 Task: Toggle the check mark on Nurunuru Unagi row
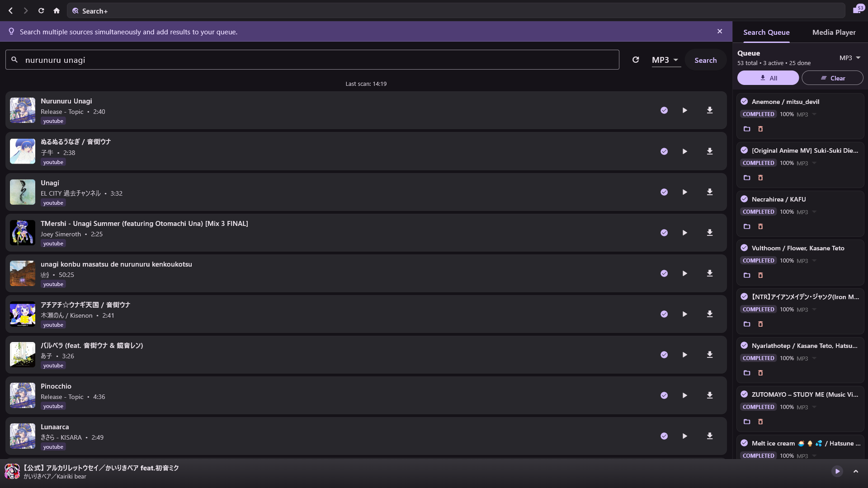click(x=664, y=110)
